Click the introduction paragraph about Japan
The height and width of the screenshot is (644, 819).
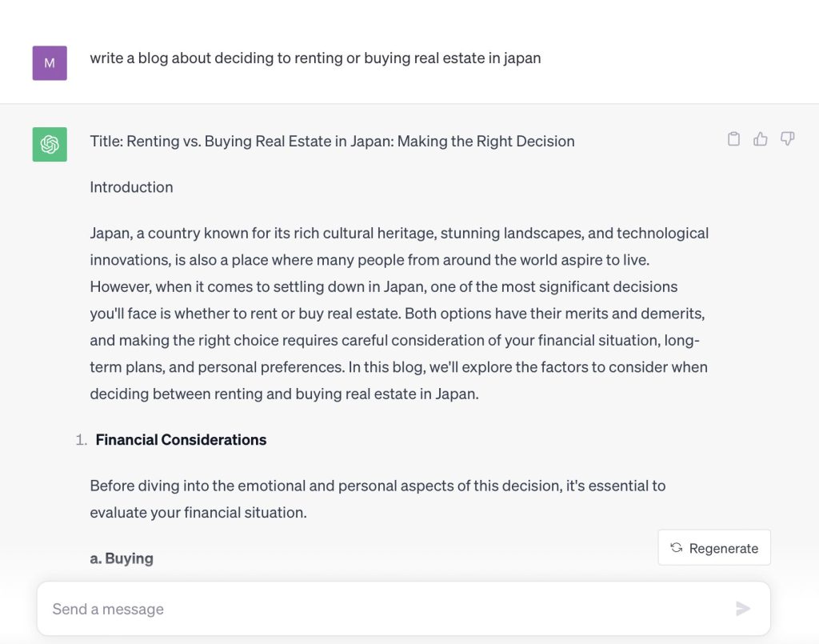click(400, 314)
